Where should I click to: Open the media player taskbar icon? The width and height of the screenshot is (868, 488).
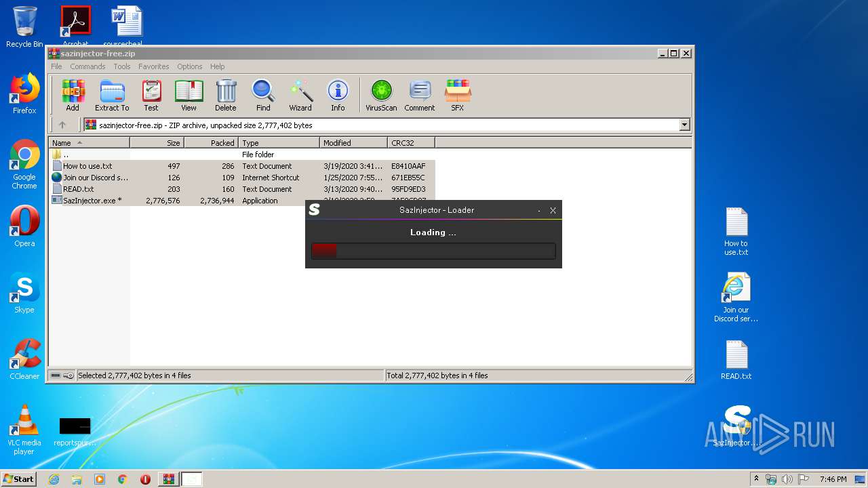(100, 479)
